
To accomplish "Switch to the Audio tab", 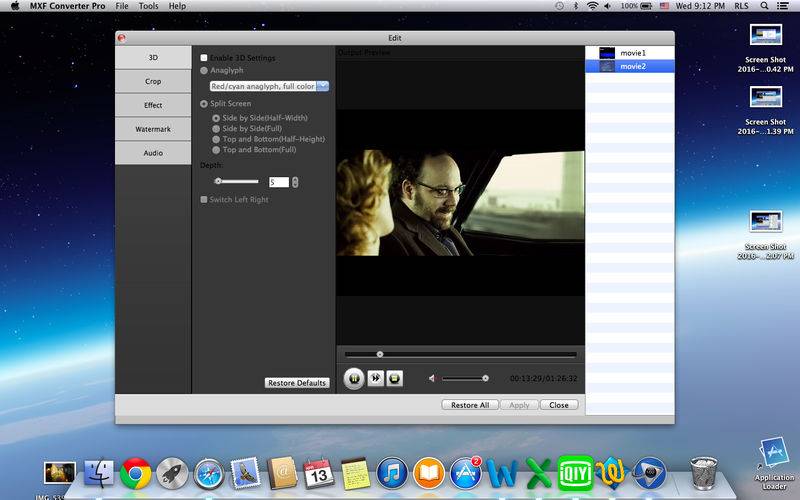I will pos(153,153).
